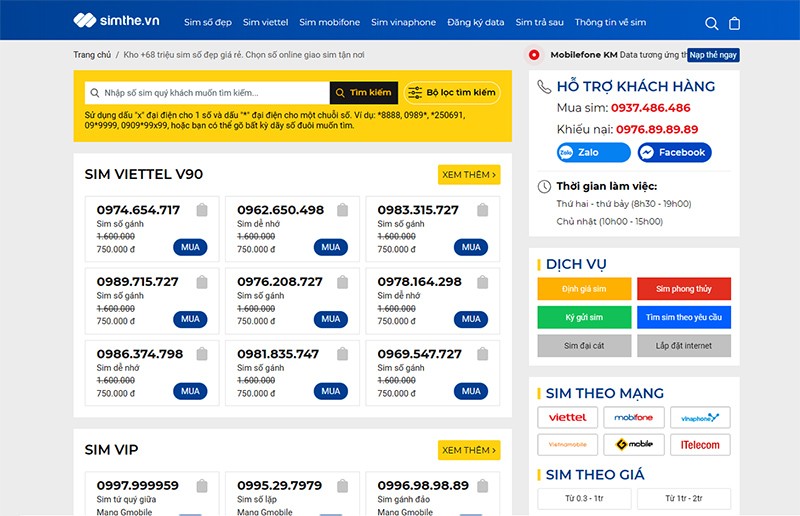Open the Sim viettel menu

pos(265,22)
